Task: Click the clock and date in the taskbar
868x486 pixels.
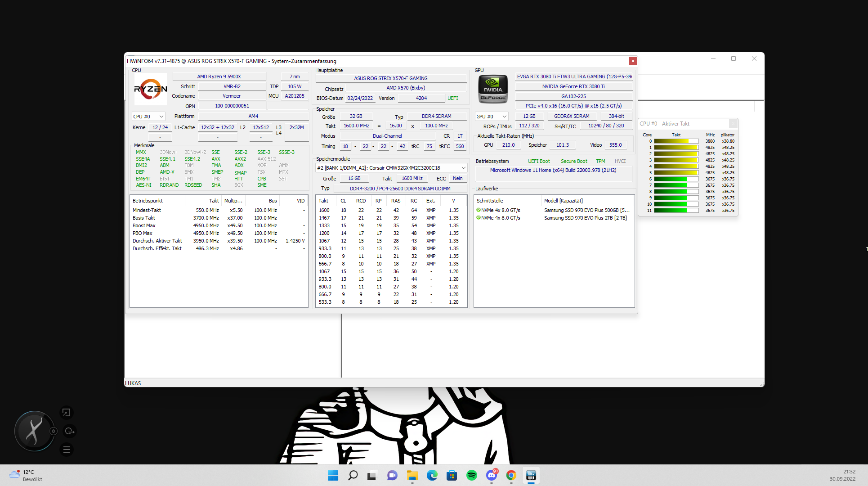Action: coord(842,475)
